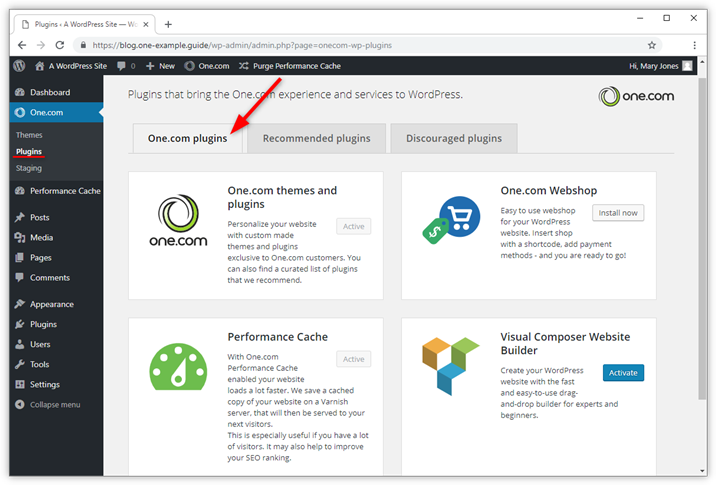This screenshot has height=485, width=716.
Task: Click A WordPress Site link
Action: [78, 66]
